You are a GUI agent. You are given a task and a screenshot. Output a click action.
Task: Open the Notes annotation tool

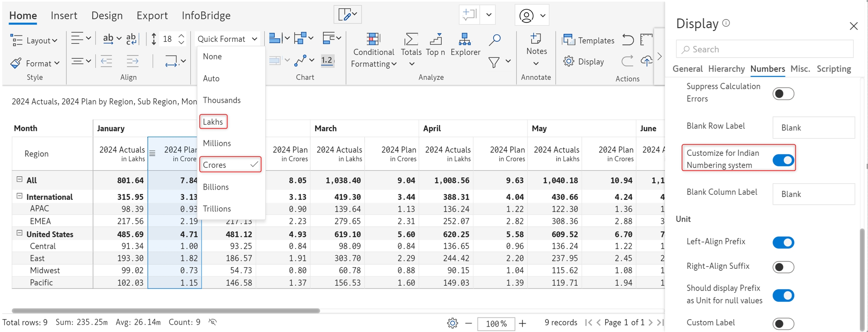536,44
